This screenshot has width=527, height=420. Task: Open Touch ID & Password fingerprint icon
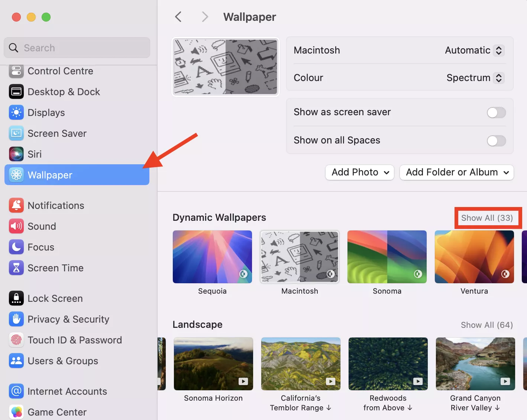click(x=16, y=340)
